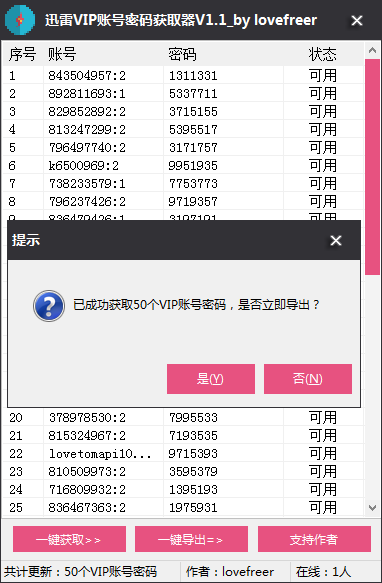
Task: Select account k6500969:2
Action: pyautogui.click(x=84, y=165)
